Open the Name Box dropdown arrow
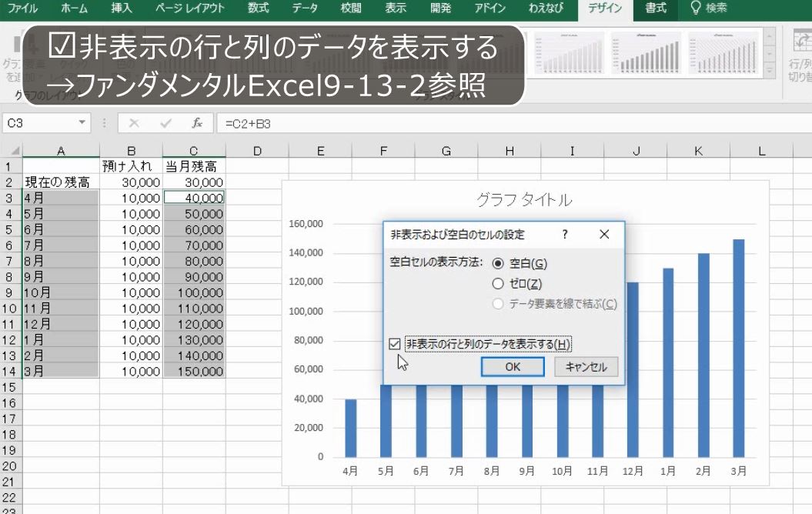 coord(82,122)
